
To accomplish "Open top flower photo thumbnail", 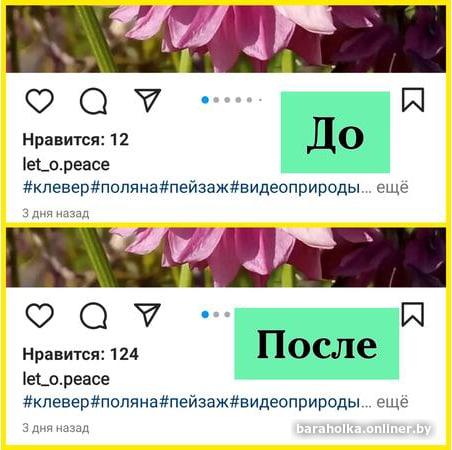I will click(x=226, y=39).
